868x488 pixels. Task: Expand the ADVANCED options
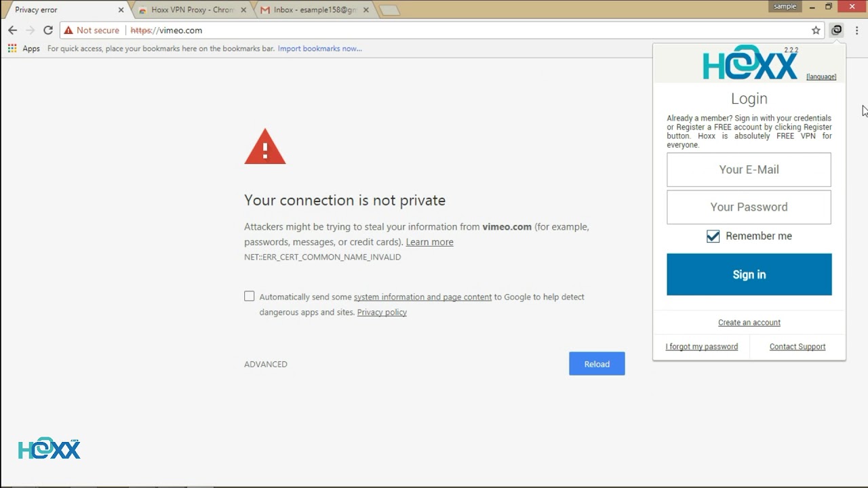266,364
